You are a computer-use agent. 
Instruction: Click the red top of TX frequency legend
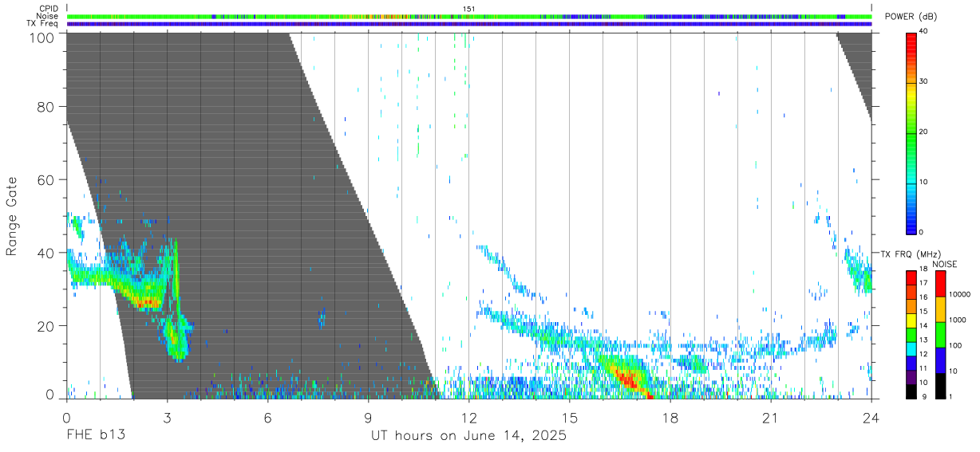[911, 277]
